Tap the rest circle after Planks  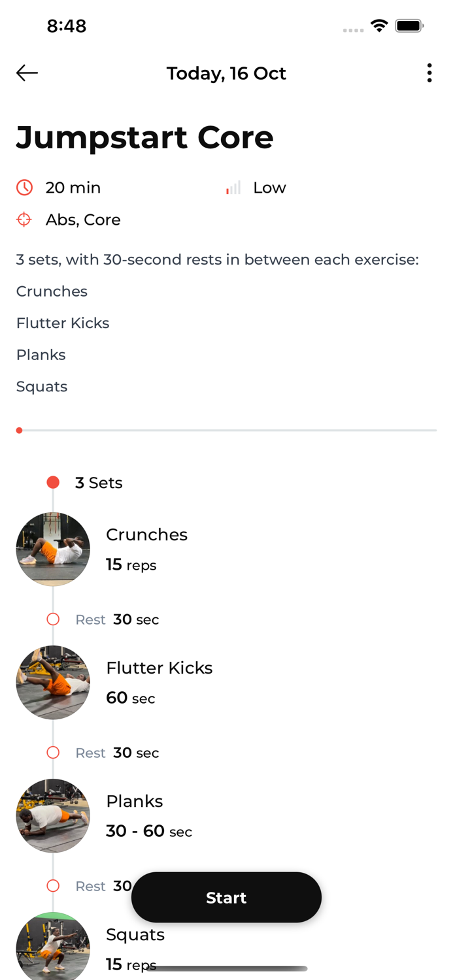(x=53, y=886)
